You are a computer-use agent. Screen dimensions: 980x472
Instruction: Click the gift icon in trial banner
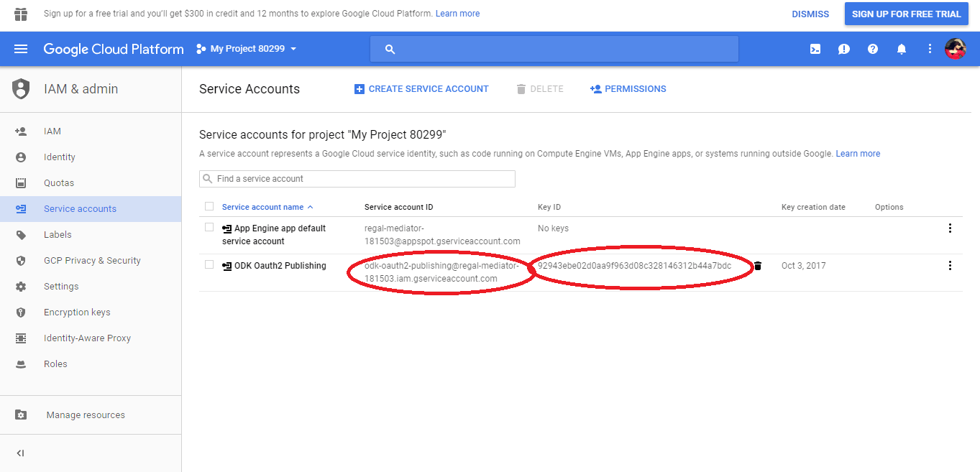pyautogui.click(x=21, y=14)
